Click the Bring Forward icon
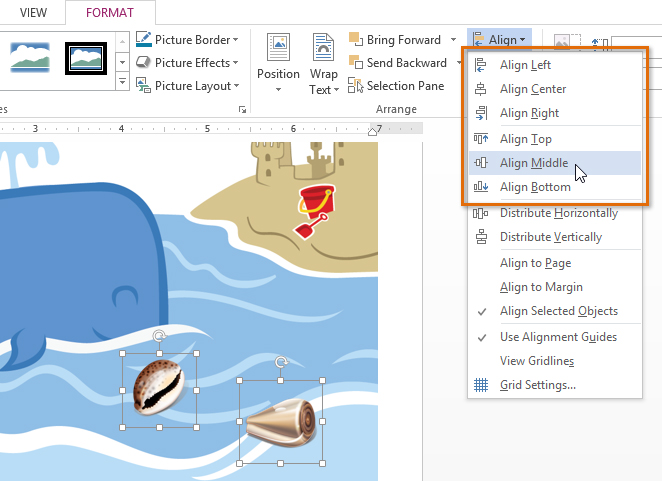The width and height of the screenshot is (662, 481). click(x=355, y=39)
